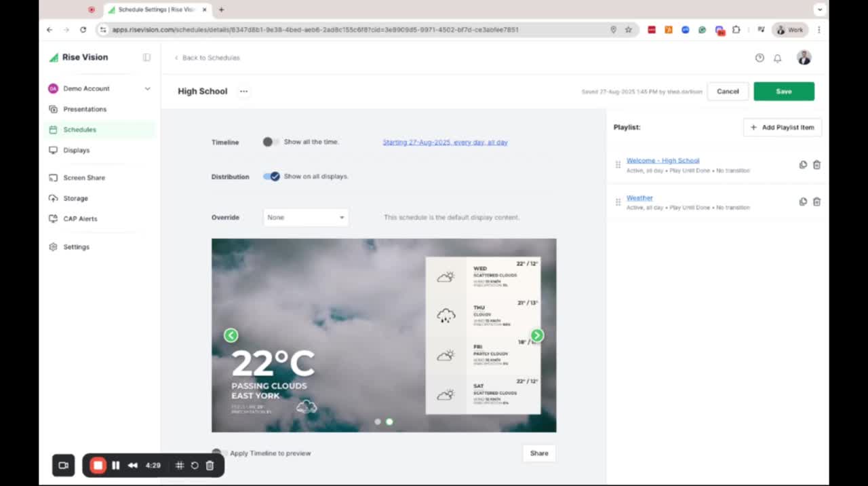Toggle Show all the time timeline switch
Viewport: 868px width, 486px height.
pyautogui.click(x=271, y=142)
